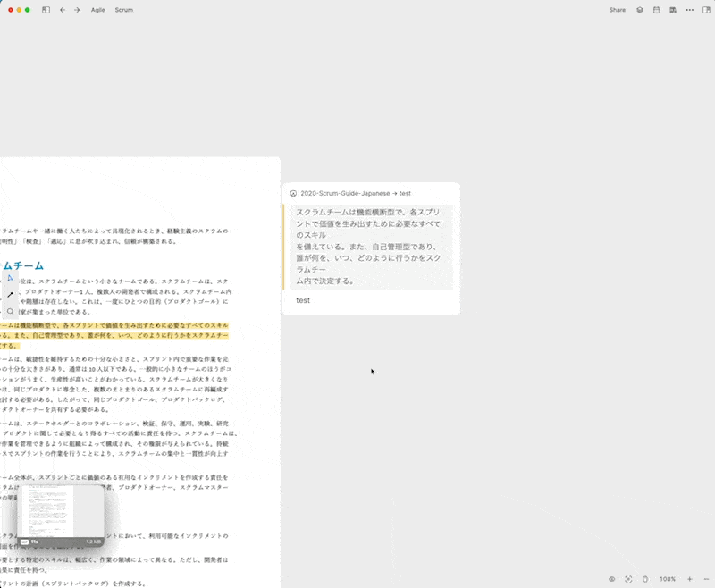Click the zoom-to-fit target icon at bottom

point(628,579)
